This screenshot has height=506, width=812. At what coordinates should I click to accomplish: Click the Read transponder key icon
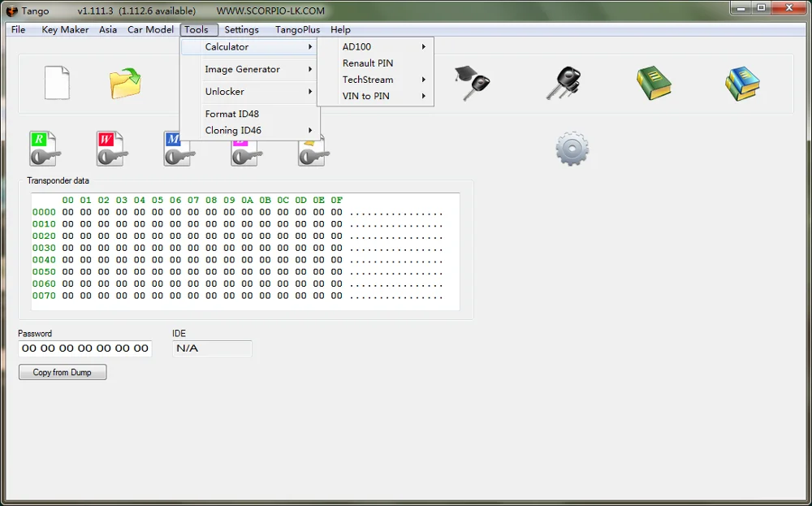tap(44, 148)
